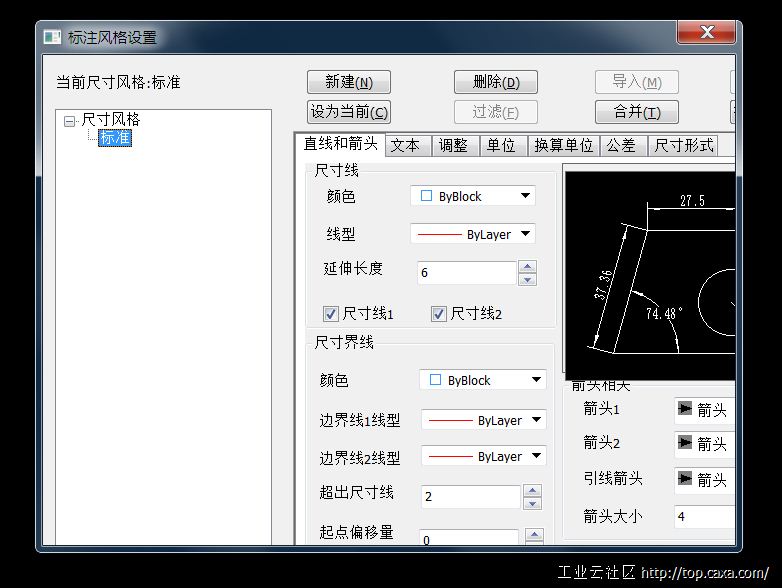Click the 起点偏移量 input field
The width and height of the screenshot is (782, 588).
[x=469, y=538]
